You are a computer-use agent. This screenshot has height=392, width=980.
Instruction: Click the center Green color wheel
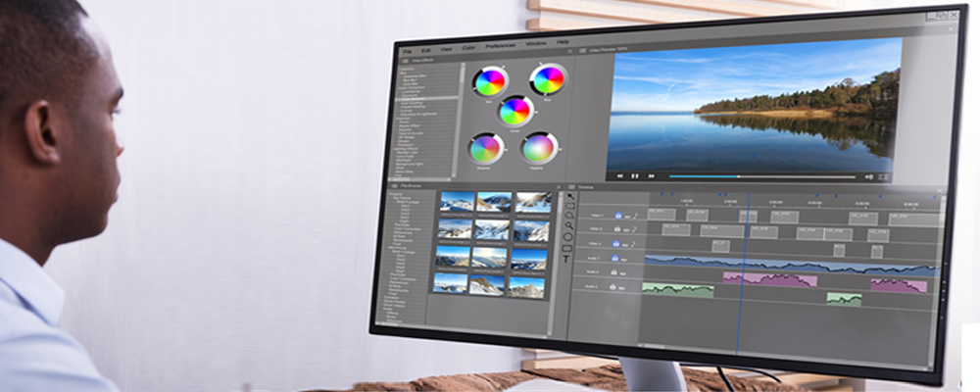pos(514,111)
